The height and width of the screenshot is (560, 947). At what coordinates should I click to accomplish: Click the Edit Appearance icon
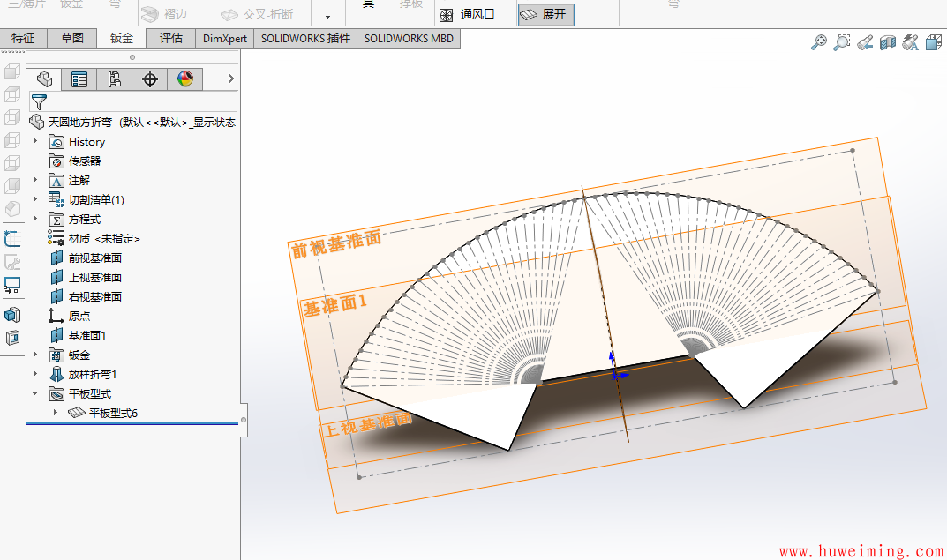[x=910, y=41]
